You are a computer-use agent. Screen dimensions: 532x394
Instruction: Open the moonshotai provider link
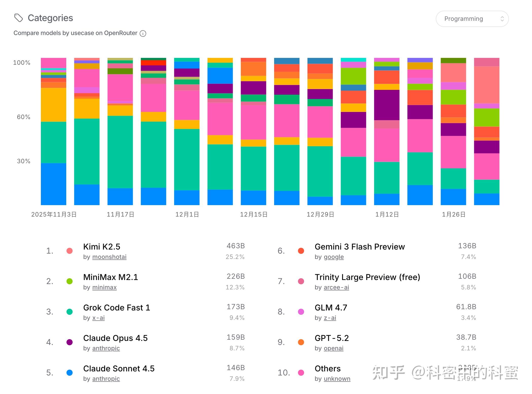(x=109, y=257)
